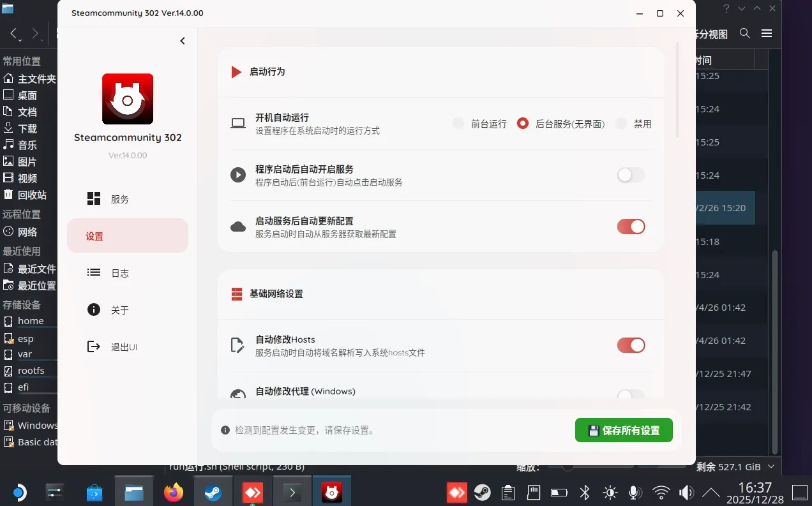This screenshot has width=812, height=506.
Task: Open the 服务 page from sidebar
Action: pos(119,199)
